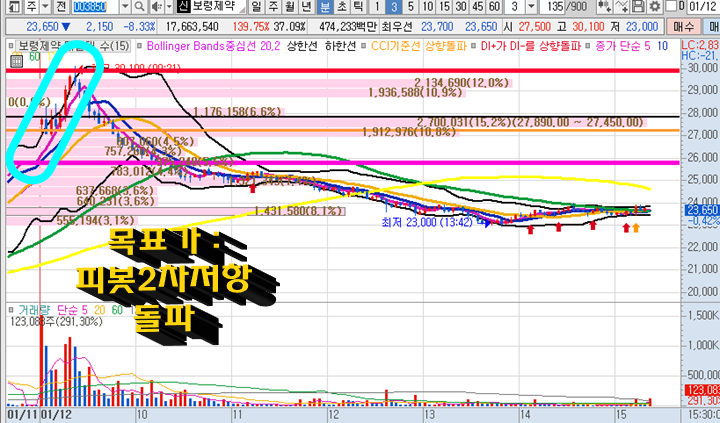
Task: Select the 분 minute period toggle
Action: [x=325, y=6]
